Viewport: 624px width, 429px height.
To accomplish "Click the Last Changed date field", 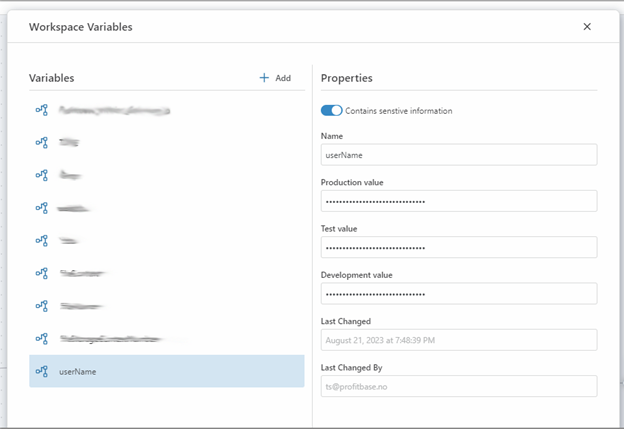I will point(458,340).
